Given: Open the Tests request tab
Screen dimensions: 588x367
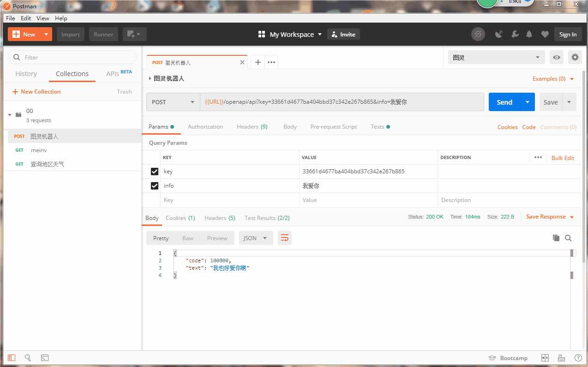Looking at the screenshot, I should tap(380, 127).
